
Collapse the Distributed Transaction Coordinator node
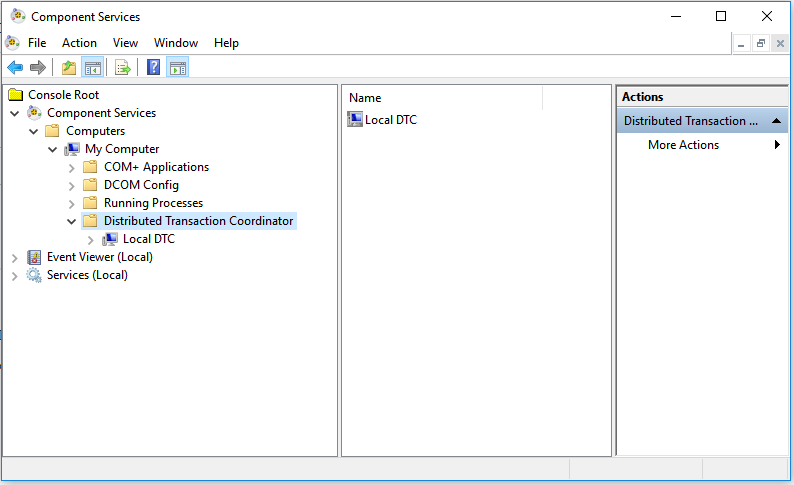click(x=71, y=221)
